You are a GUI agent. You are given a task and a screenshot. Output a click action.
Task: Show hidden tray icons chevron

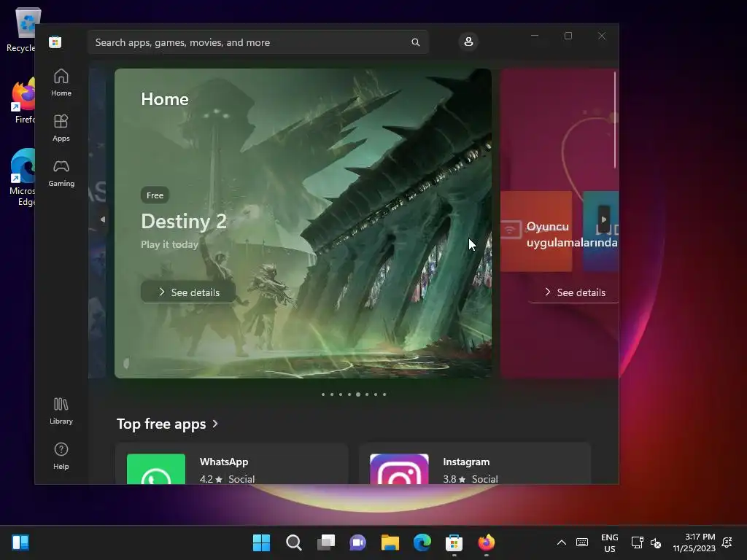click(562, 542)
